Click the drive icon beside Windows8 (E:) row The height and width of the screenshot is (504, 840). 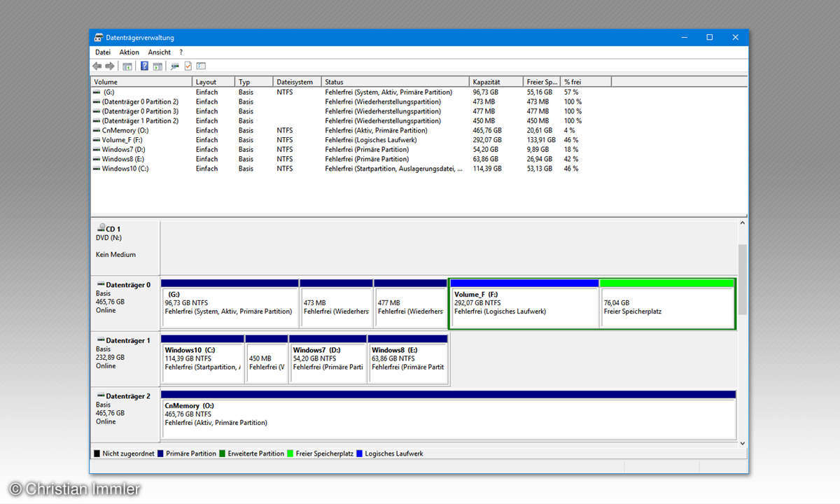97,159
